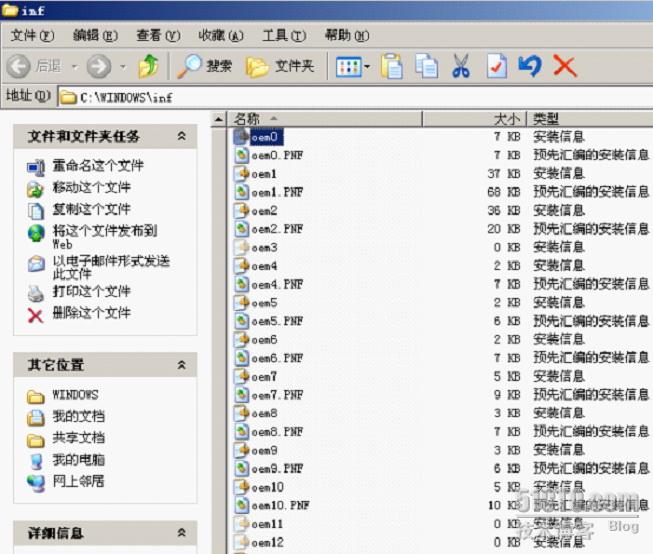Select the oem1 file icon
This screenshot has width=653, height=554.
[242, 174]
